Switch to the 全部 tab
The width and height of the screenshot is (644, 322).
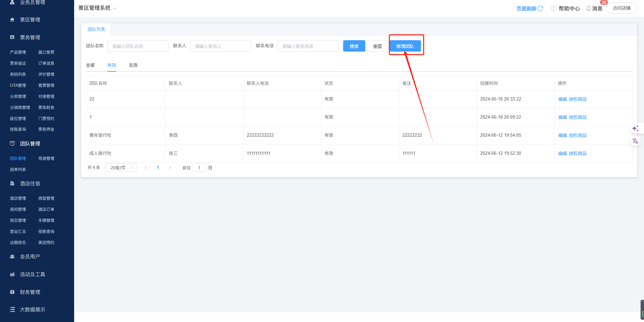click(90, 65)
